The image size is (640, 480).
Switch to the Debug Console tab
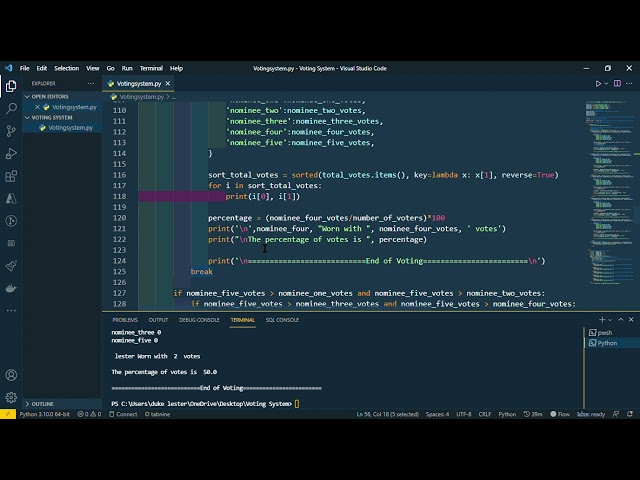(199, 320)
